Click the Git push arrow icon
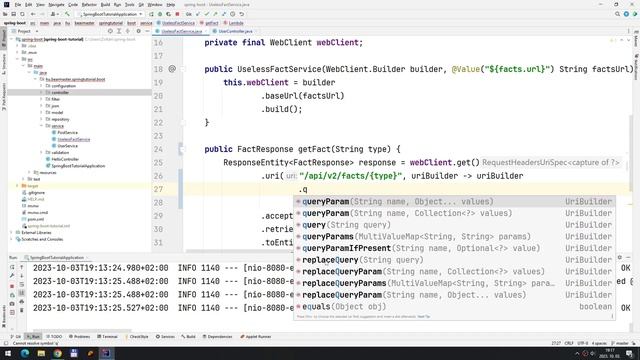This screenshot has height=360, width=640. 215,14
